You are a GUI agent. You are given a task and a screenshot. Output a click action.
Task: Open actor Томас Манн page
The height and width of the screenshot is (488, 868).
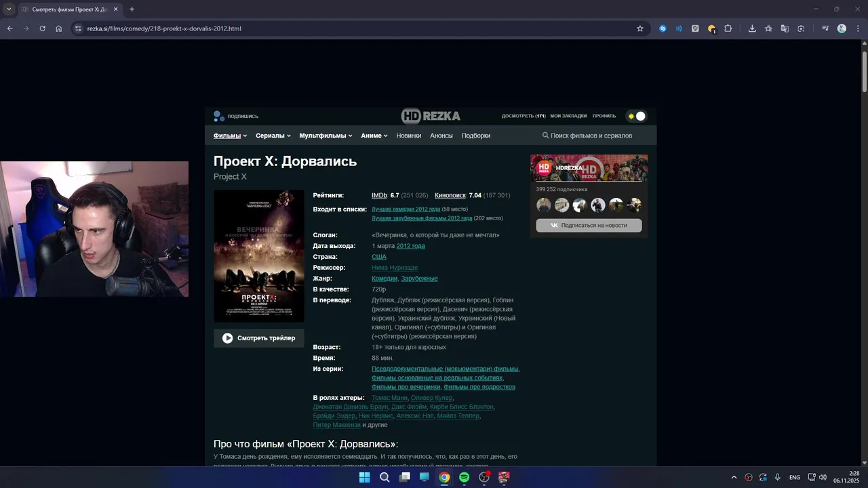click(389, 398)
